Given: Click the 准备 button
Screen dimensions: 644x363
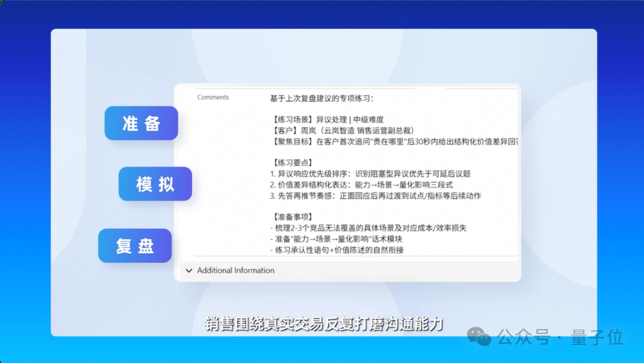Looking at the screenshot, I should click(x=141, y=123).
